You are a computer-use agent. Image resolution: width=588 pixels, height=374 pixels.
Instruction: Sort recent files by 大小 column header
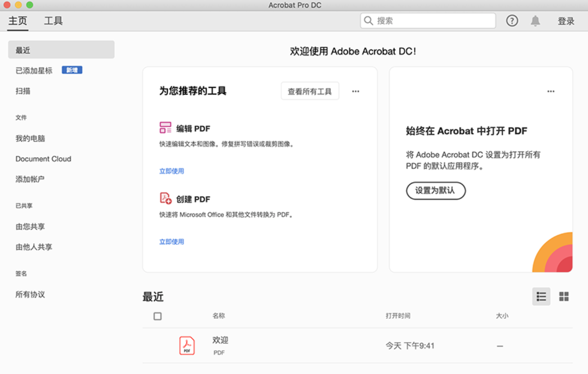(x=502, y=316)
